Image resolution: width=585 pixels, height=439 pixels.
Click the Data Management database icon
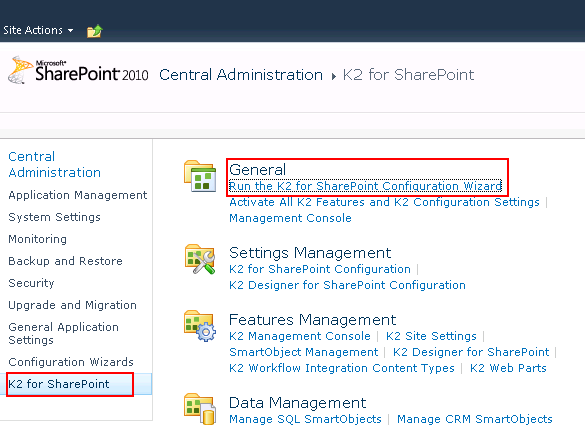[x=200, y=410]
